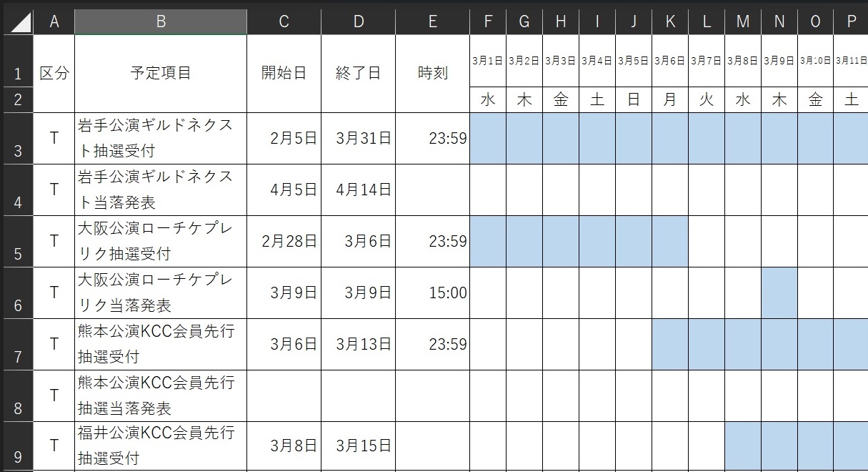Image resolution: width=868 pixels, height=472 pixels.
Task: Select cell containing 岩手公演ギルドネクスト抽選受付
Action: click(x=161, y=138)
